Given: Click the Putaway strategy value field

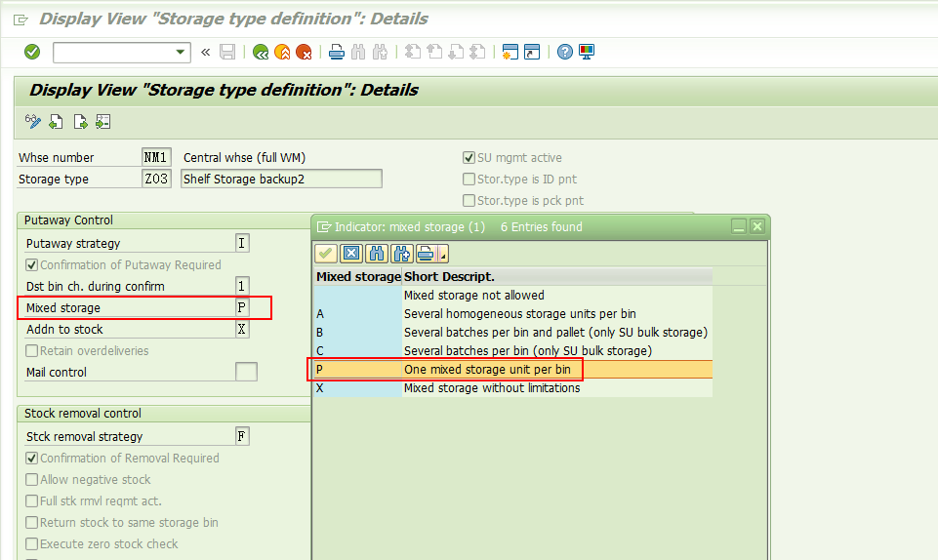Looking at the screenshot, I should coord(242,243).
